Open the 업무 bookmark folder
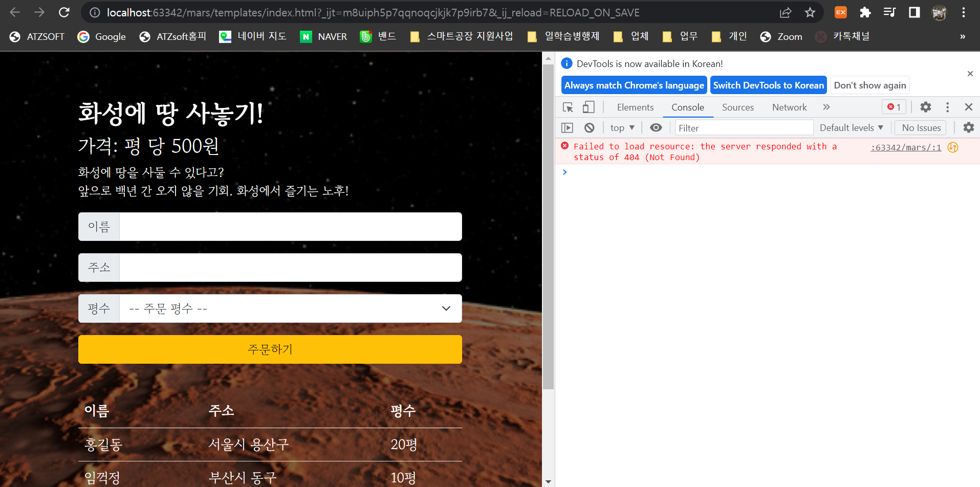Viewport: 980px width, 487px height. tap(680, 36)
